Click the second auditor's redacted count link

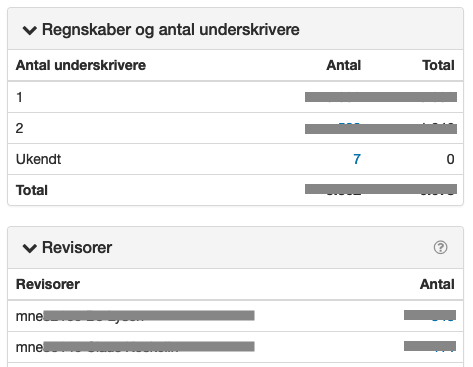pos(430,347)
